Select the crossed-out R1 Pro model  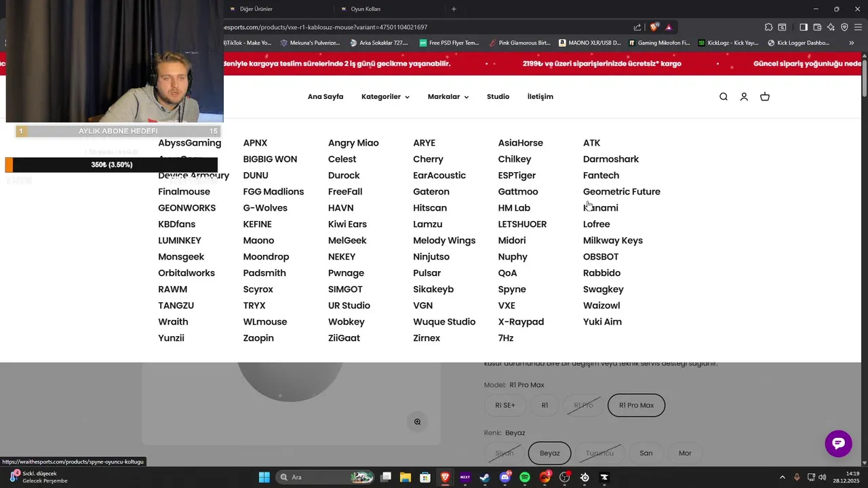[583, 405]
